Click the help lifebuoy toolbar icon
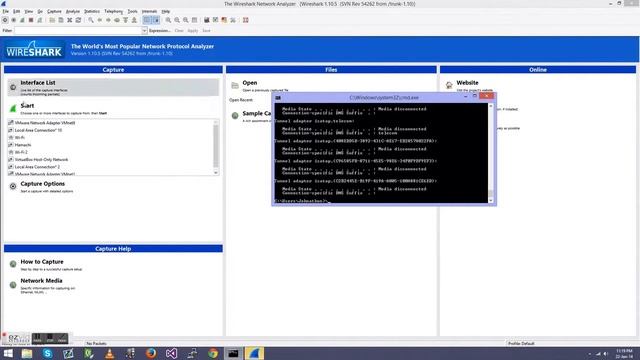Viewport: 640px width, 360px height. coord(246,20)
